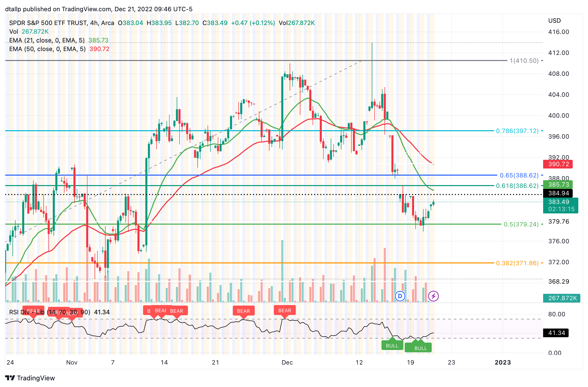Click the rightmost BULL divergence marker
588x387 pixels.
tap(420, 347)
